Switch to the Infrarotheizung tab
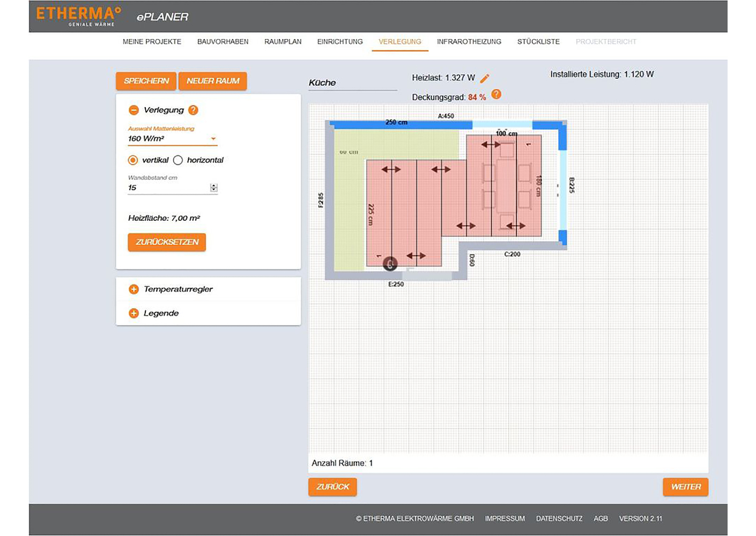Image resolution: width=756 pixels, height=536 pixels. coord(469,42)
